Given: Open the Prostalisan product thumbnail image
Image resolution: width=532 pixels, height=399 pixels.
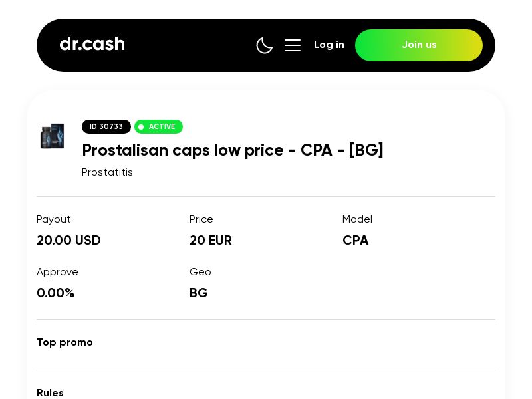Looking at the screenshot, I should click(x=53, y=136).
